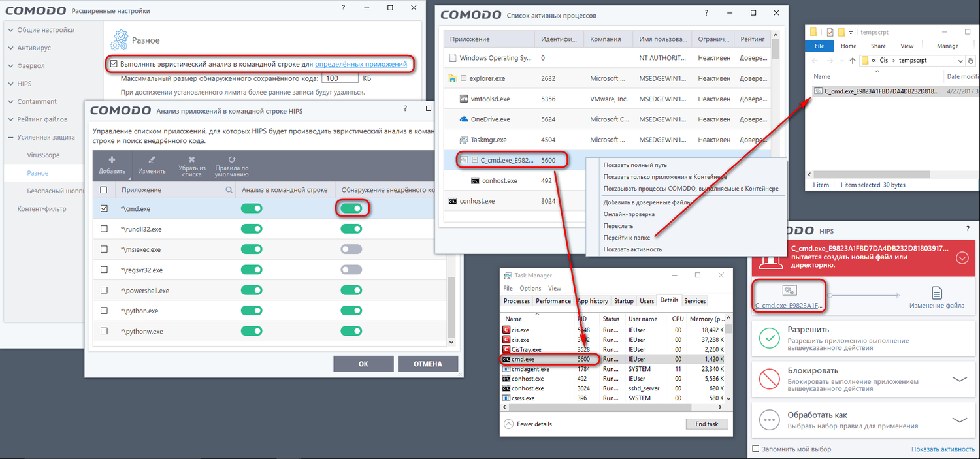This screenshot has width=980, height=459.
Task: Click the Fewer details chevron icon
Action: point(508,424)
